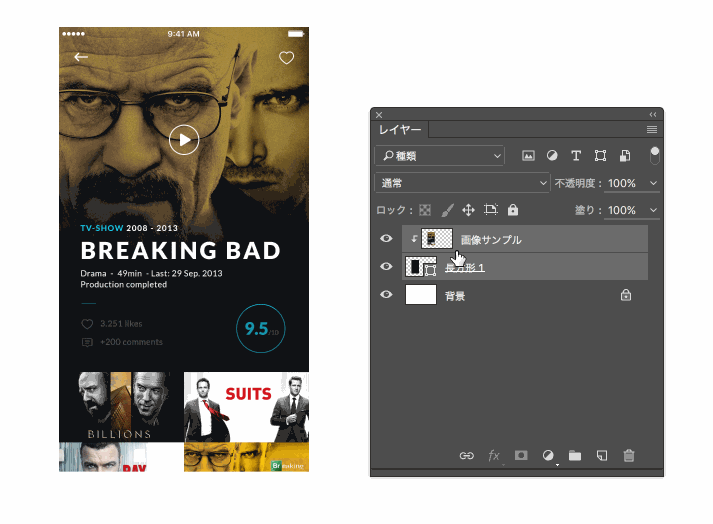Tap the comments icon beside +200 comments
The height and width of the screenshot is (524, 713).
tap(87, 342)
